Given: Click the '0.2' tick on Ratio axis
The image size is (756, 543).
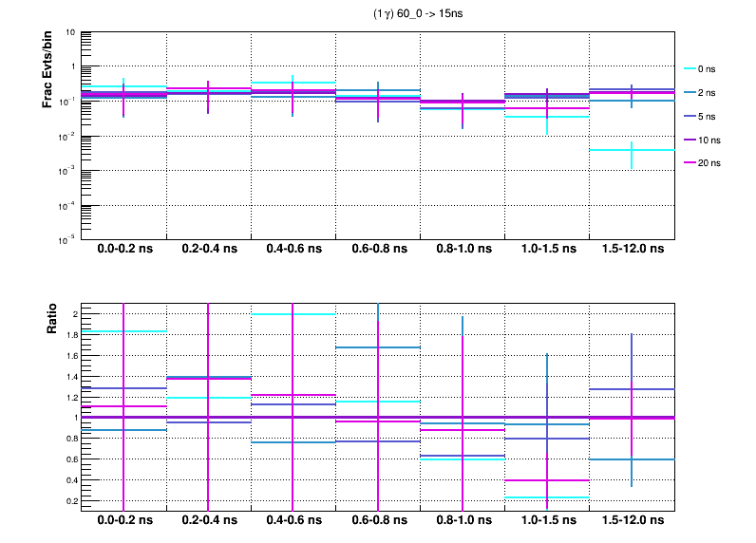Looking at the screenshot, I should [x=68, y=500].
